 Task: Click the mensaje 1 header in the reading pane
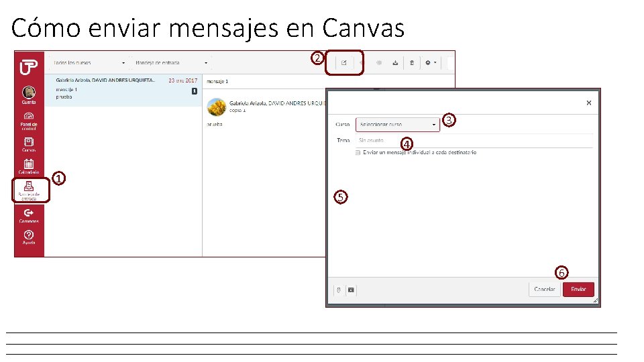pyautogui.click(x=217, y=81)
